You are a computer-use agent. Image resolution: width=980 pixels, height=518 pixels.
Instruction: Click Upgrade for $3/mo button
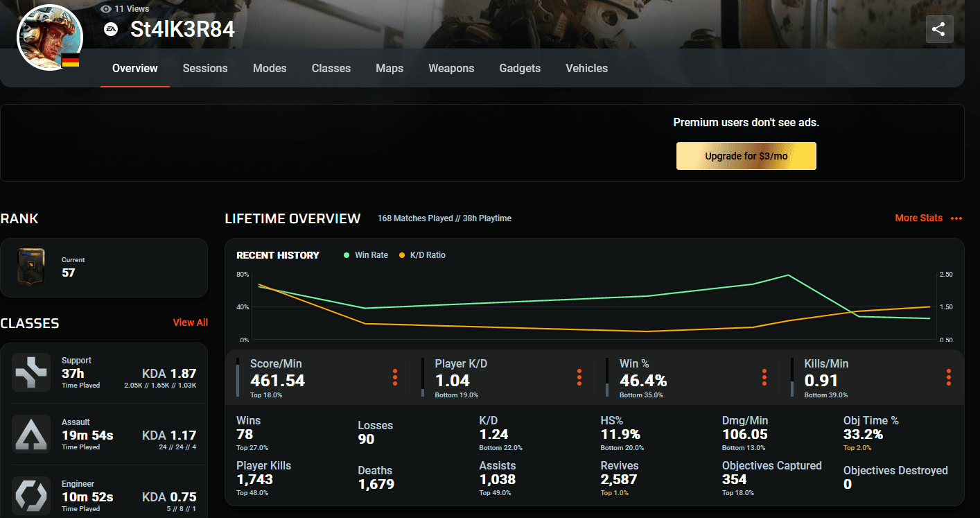(746, 156)
